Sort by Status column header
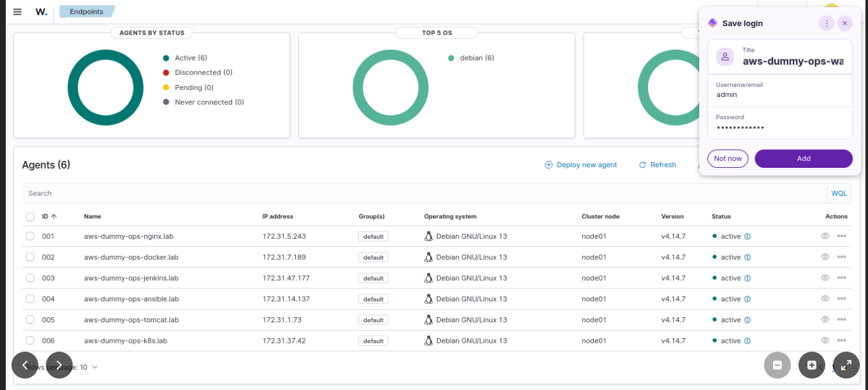Viewport: 868px width, 390px height. (x=721, y=216)
